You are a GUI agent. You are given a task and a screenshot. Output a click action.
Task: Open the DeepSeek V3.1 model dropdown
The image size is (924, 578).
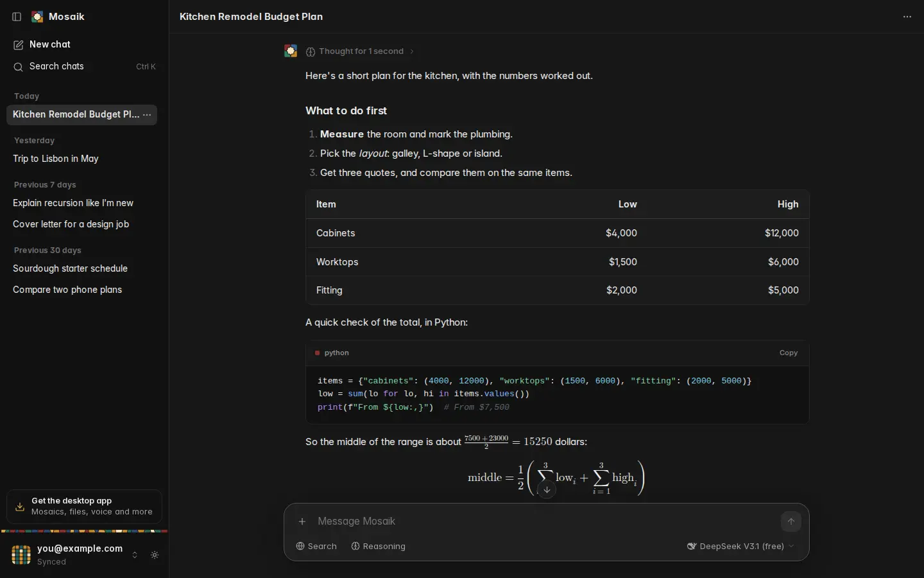click(740, 547)
